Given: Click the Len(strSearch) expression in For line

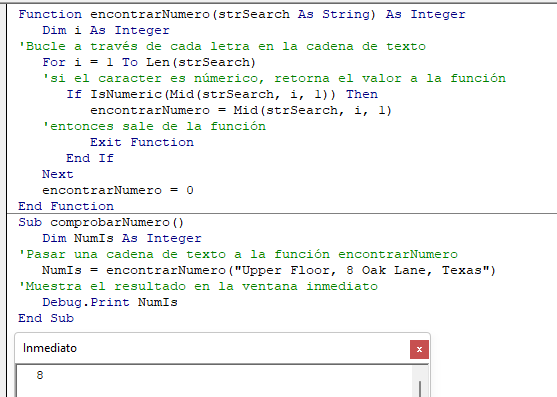Looking at the screenshot, I should [201, 62].
